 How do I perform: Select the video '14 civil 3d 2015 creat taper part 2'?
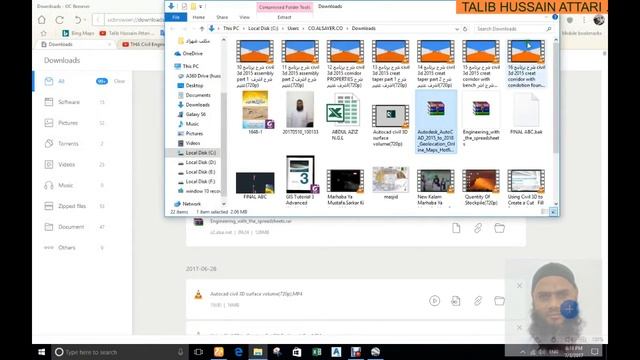pyautogui.click(x=436, y=64)
